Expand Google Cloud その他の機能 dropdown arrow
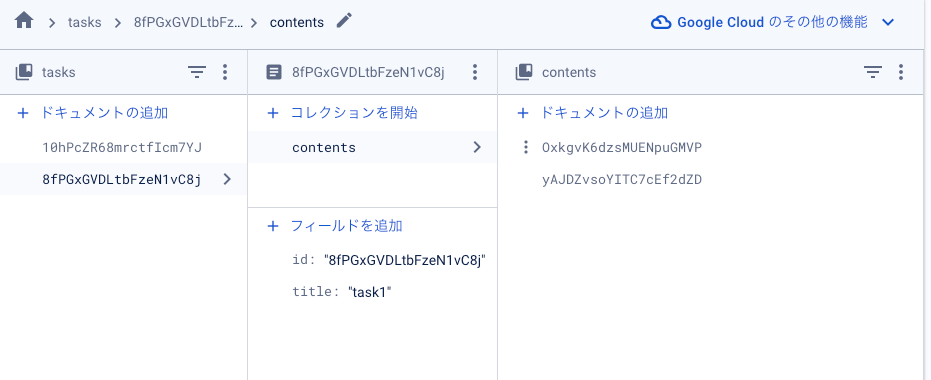 point(888,23)
